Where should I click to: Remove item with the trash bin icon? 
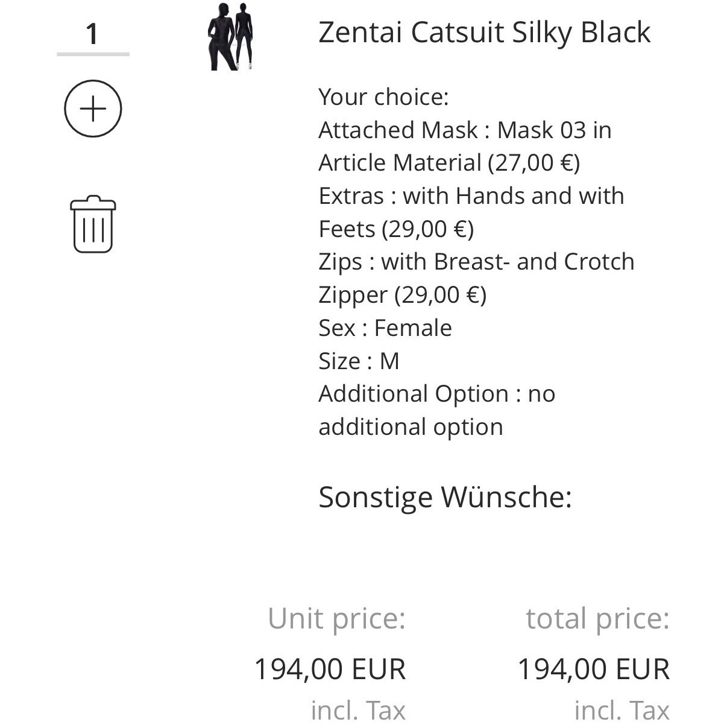pos(93,224)
